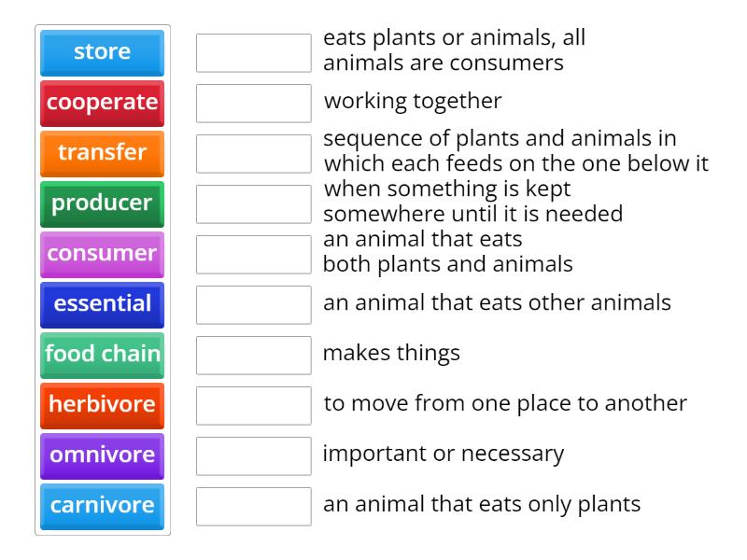The image size is (747, 560).
Task: Select the "transfer" word tile
Action: (102, 153)
